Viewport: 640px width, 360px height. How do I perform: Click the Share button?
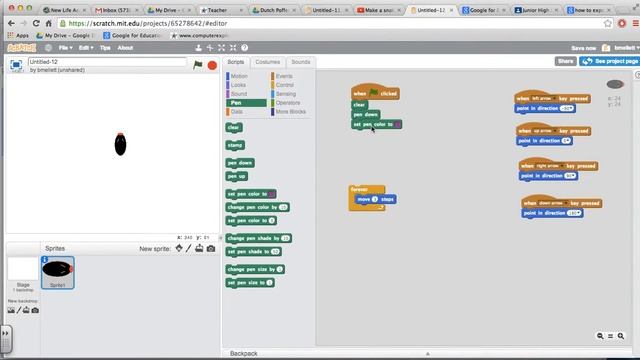(x=565, y=61)
